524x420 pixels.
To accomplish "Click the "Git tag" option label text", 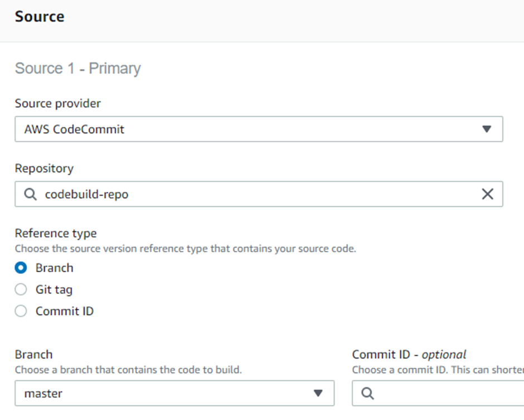I will [54, 289].
